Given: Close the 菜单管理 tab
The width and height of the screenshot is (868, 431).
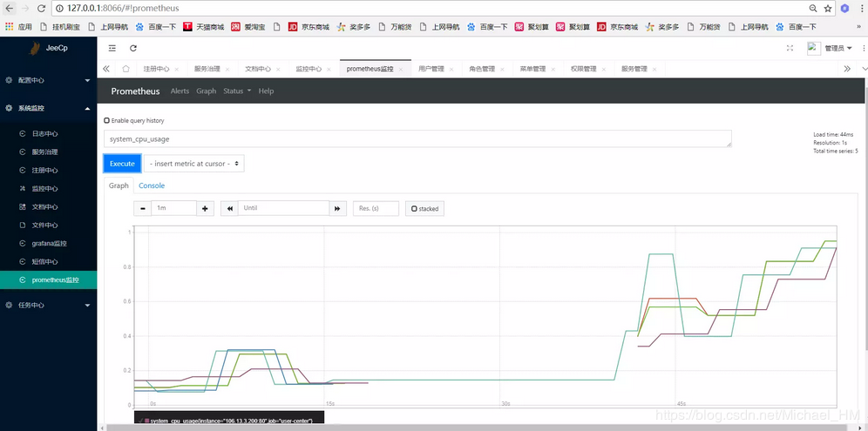Looking at the screenshot, I should [553, 70].
